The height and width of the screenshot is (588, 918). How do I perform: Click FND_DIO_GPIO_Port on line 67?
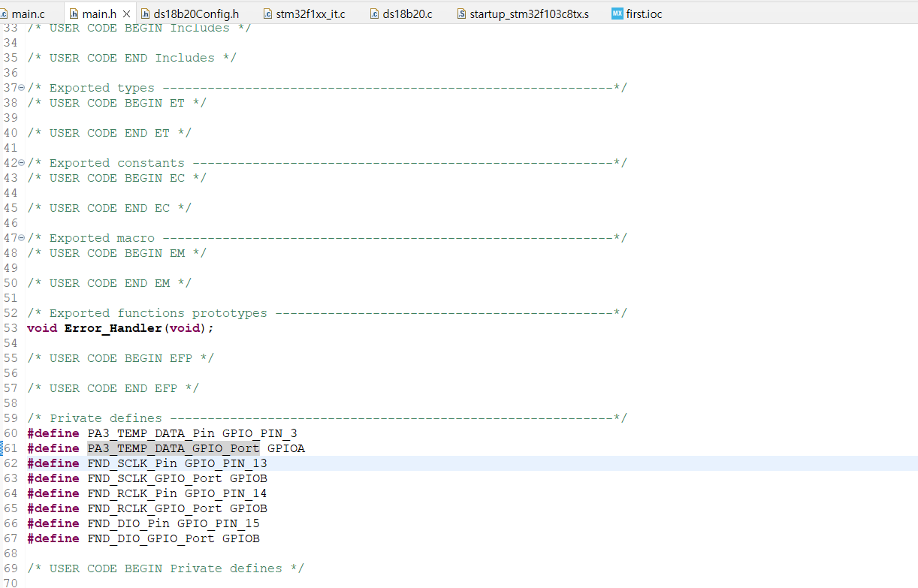tap(151, 538)
